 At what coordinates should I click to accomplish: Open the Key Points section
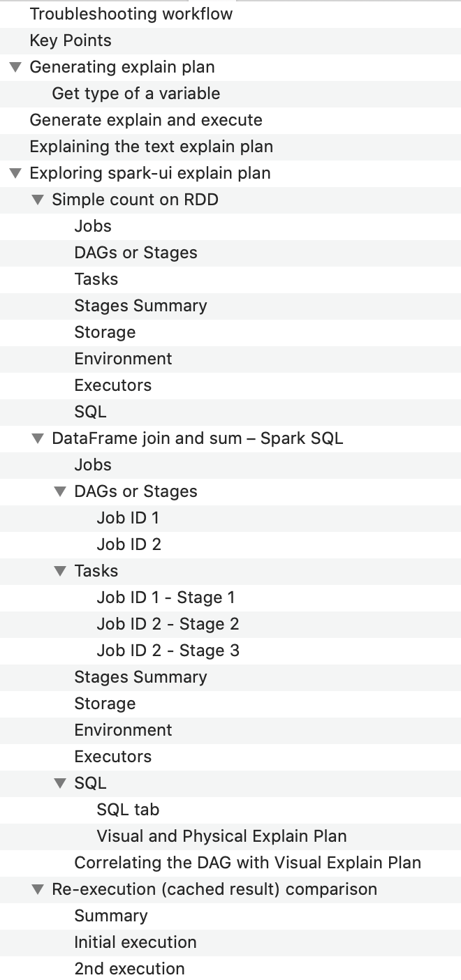click(70, 40)
